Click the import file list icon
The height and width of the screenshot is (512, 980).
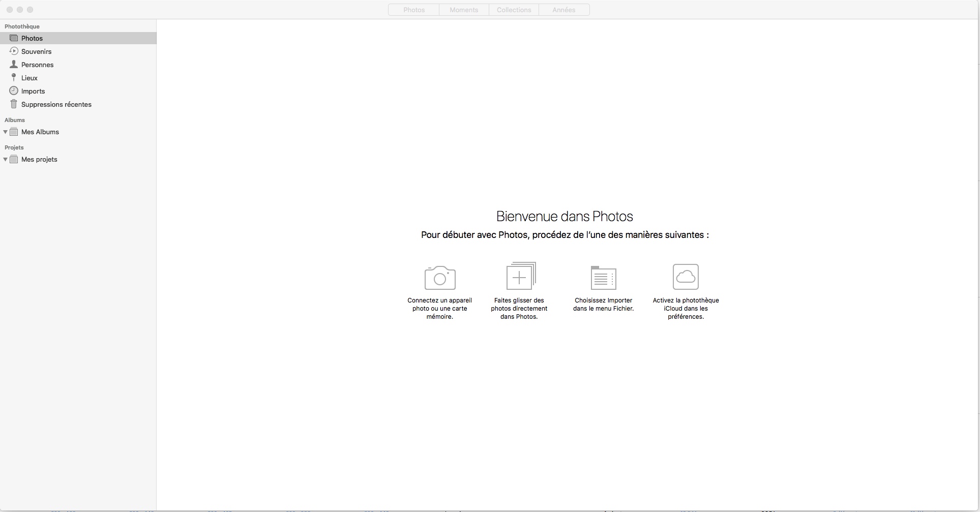click(x=603, y=278)
